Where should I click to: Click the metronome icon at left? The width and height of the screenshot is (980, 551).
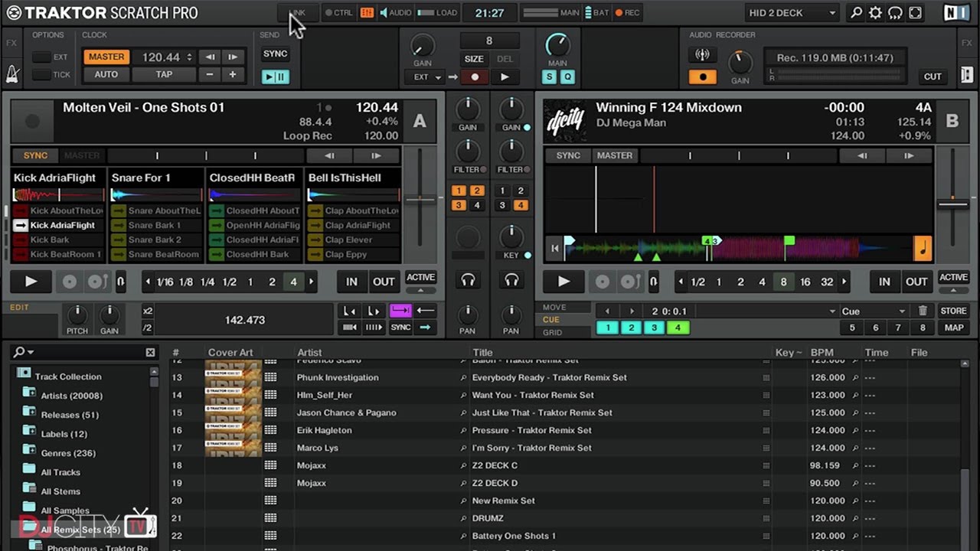(x=12, y=74)
